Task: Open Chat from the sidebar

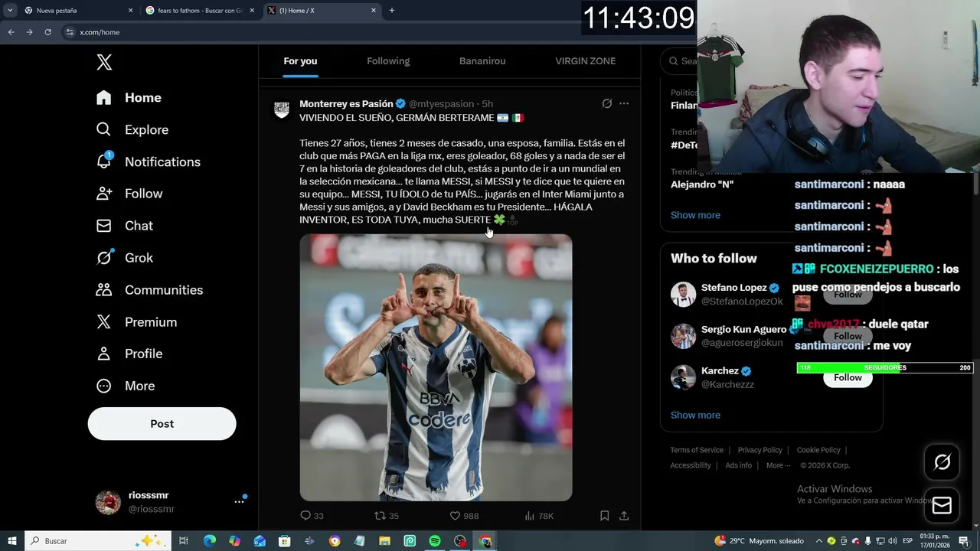Action: click(x=124, y=226)
